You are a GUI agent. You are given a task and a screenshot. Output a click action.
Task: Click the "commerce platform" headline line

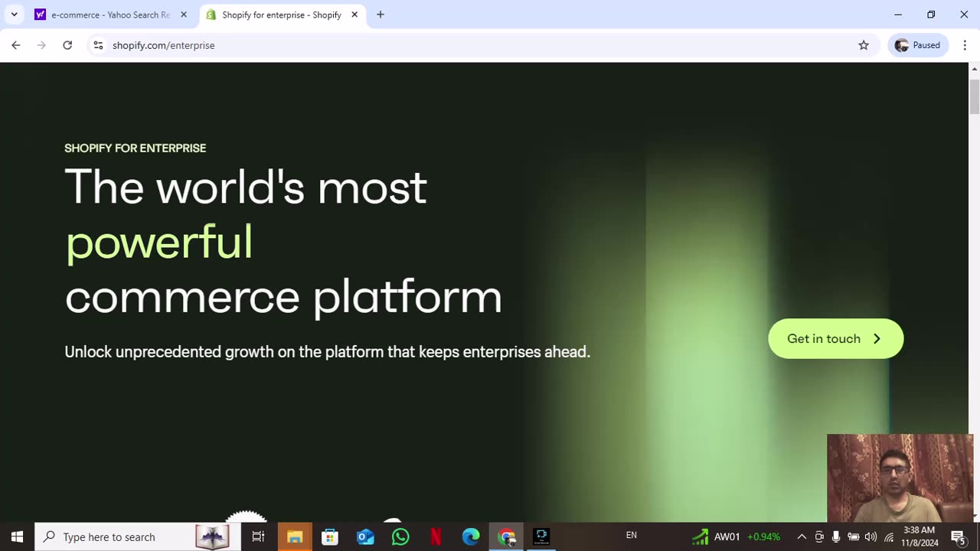(283, 297)
